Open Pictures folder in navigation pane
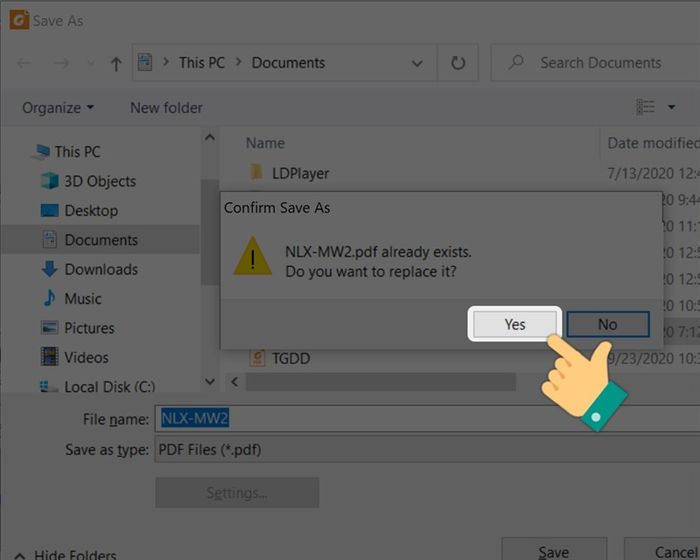This screenshot has width=700, height=560. click(x=89, y=328)
